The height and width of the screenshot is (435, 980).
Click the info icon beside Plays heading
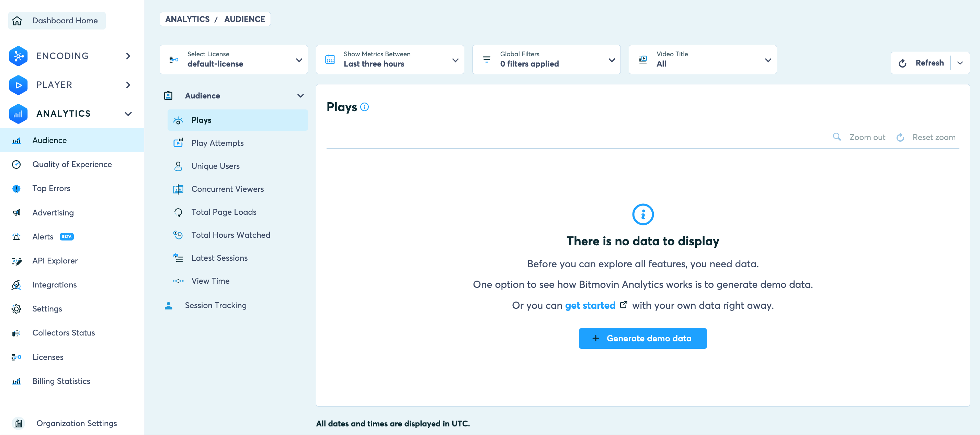point(364,107)
